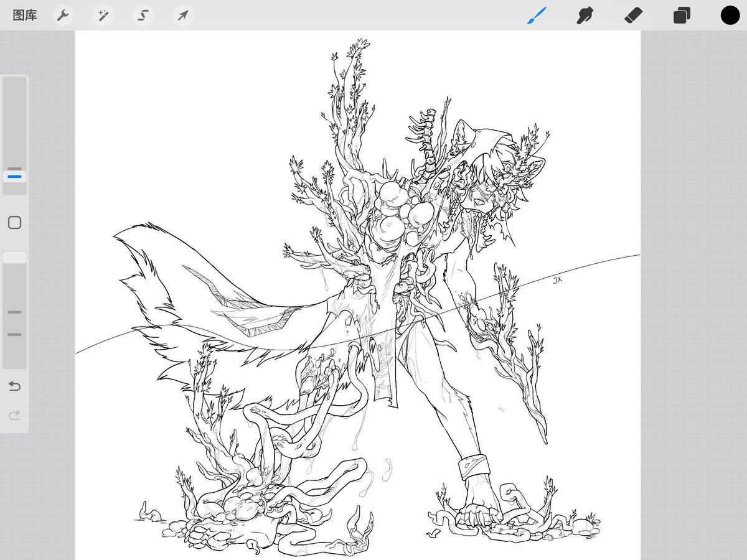
Task: Select the Eraser tool
Action: 633,15
